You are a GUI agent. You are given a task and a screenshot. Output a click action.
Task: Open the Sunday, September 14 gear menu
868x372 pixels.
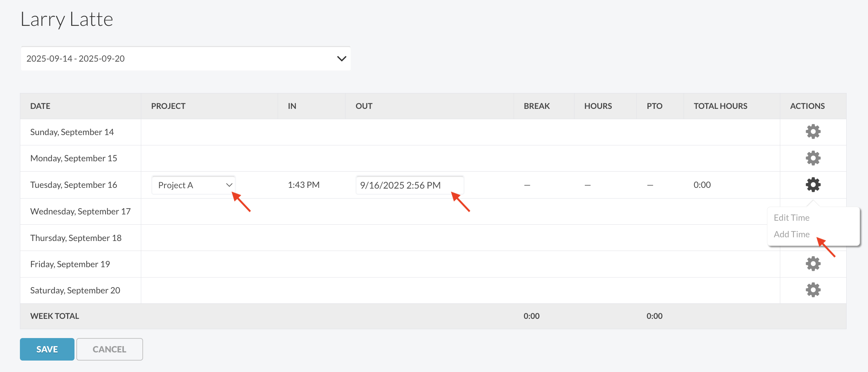click(x=813, y=132)
